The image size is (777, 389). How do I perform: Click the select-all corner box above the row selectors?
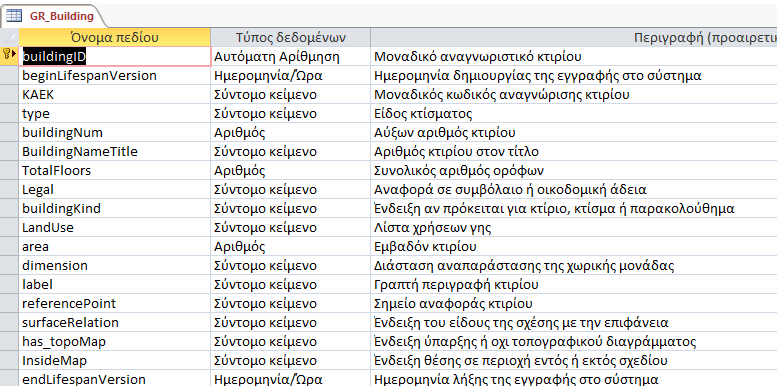[x=9, y=38]
